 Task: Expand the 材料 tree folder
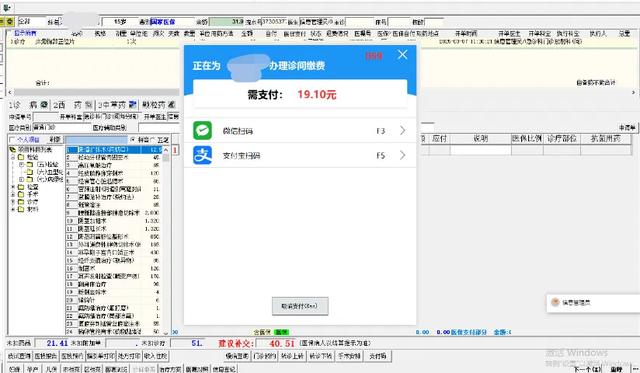point(13,210)
